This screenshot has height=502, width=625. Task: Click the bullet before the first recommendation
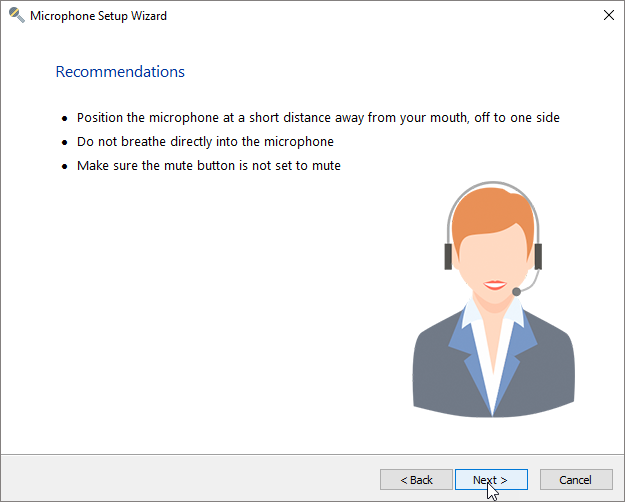tap(65, 119)
